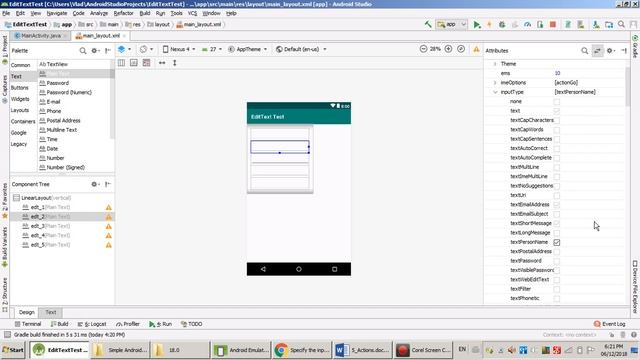The image size is (640, 360).
Task: Click the Windows Start button
Action: tap(13, 350)
